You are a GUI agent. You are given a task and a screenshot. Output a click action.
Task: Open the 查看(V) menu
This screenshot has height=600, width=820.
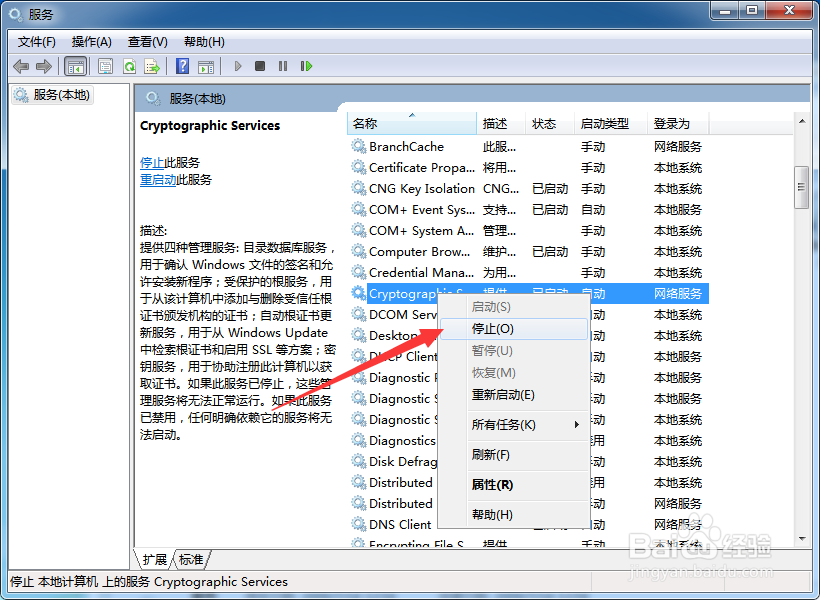pyautogui.click(x=146, y=41)
